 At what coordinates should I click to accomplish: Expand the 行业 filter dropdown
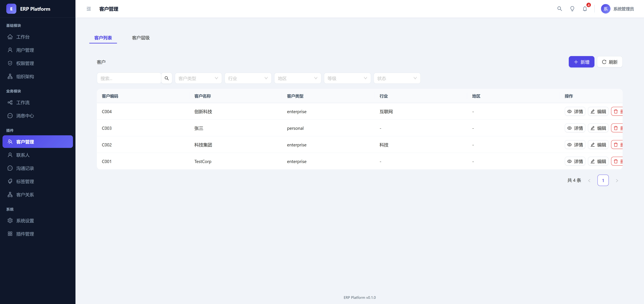pyautogui.click(x=248, y=78)
